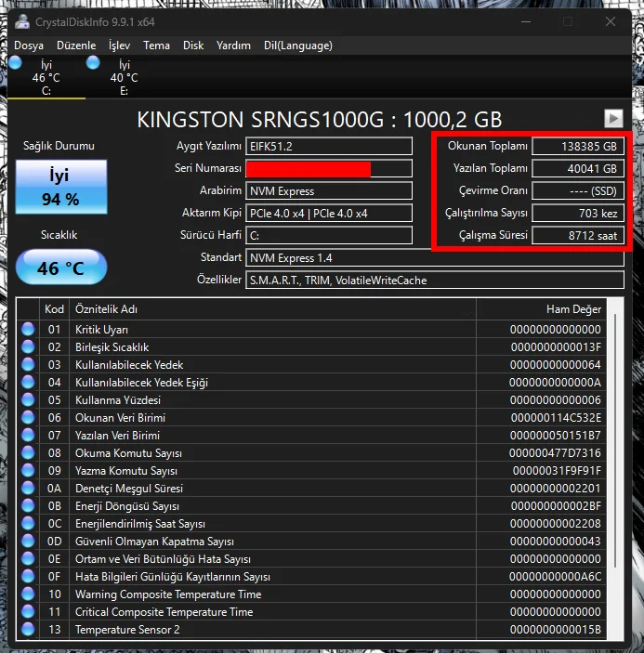The width and height of the screenshot is (644, 653).
Task: Select the Kritik Uyarı attribute name
Action: 101,330
